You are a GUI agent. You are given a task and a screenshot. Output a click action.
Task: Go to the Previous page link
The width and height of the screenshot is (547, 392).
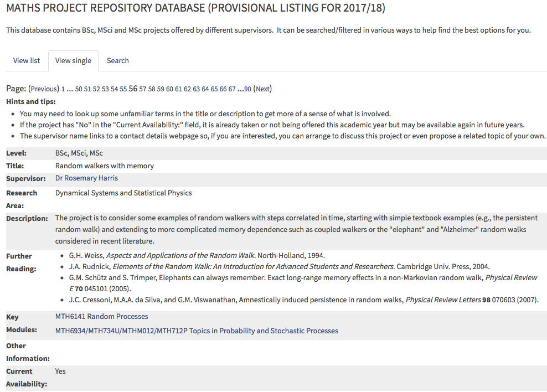click(x=44, y=89)
